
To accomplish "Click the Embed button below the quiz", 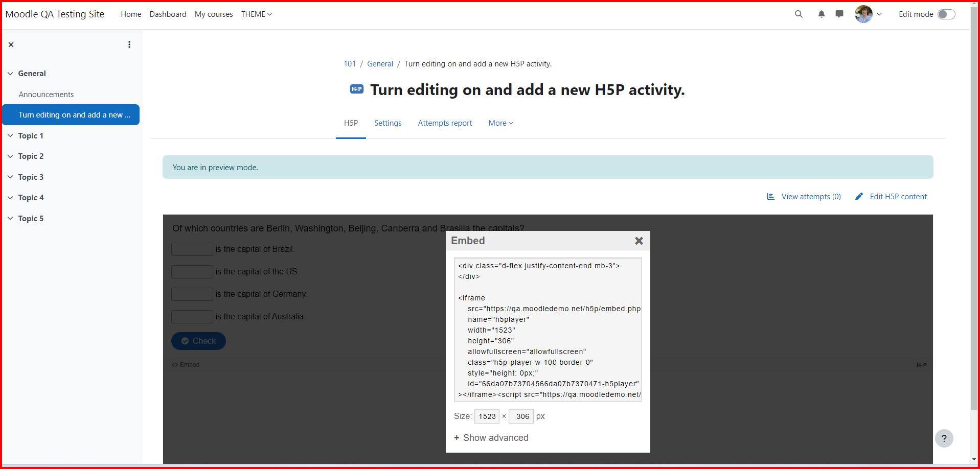I will point(186,365).
